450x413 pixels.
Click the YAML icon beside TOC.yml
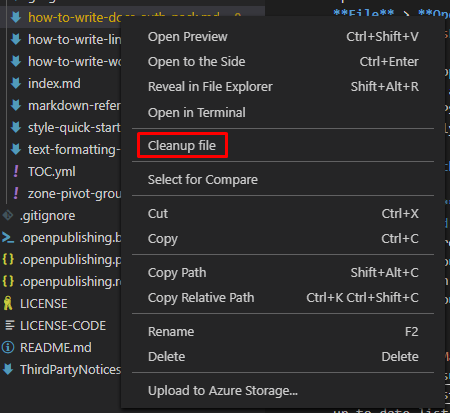[x=16, y=171]
